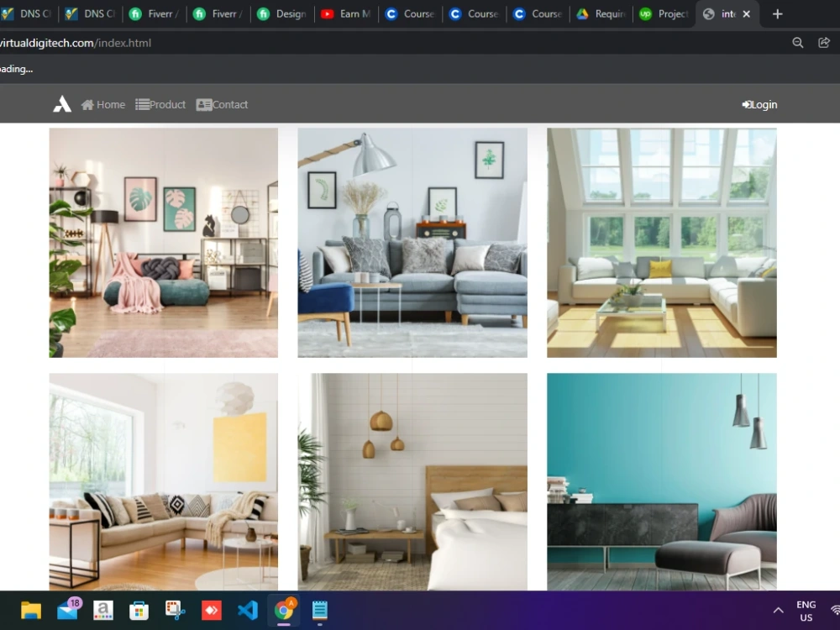Click the sign-in arrow icon beside Login

(x=746, y=104)
